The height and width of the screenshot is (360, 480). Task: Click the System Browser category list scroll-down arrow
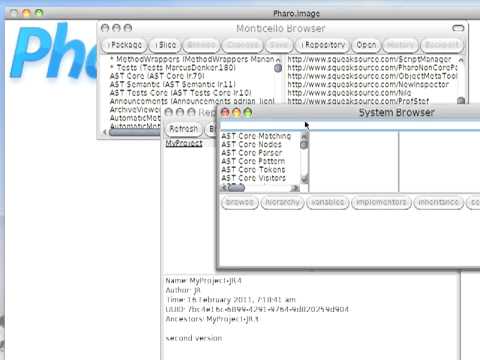(304, 179)
